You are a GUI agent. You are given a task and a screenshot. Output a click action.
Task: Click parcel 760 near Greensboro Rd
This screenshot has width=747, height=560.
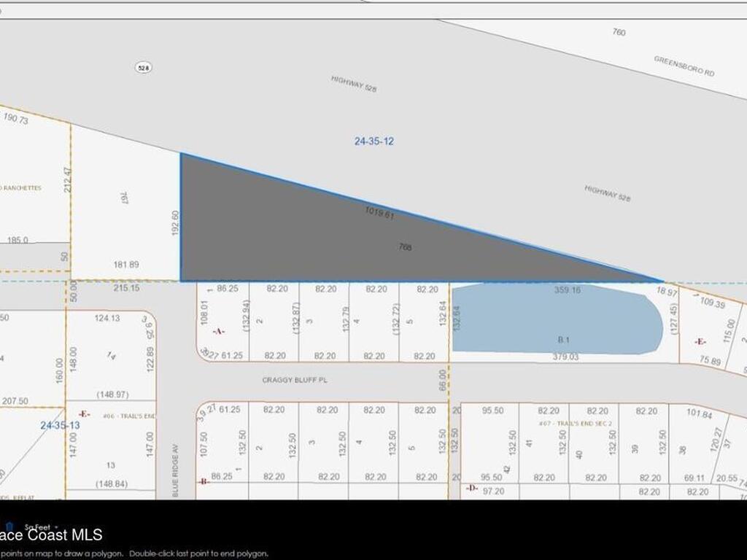pyautogui.click(x=619, y=32)
